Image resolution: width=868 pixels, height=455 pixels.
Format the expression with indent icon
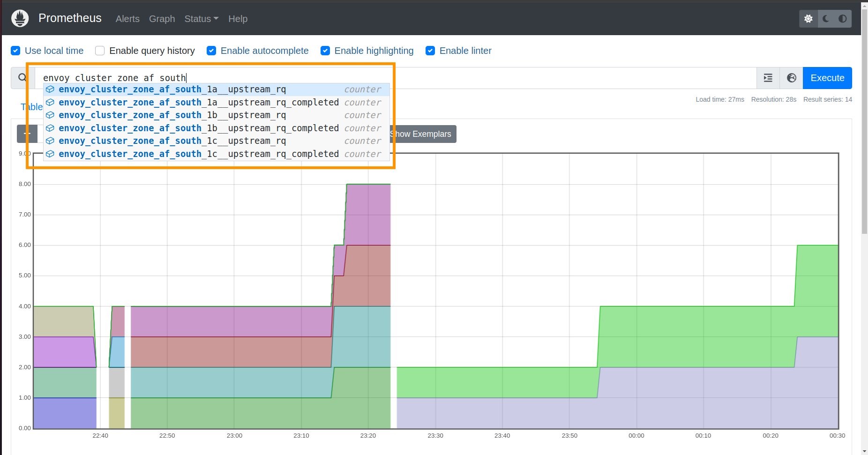768,78
